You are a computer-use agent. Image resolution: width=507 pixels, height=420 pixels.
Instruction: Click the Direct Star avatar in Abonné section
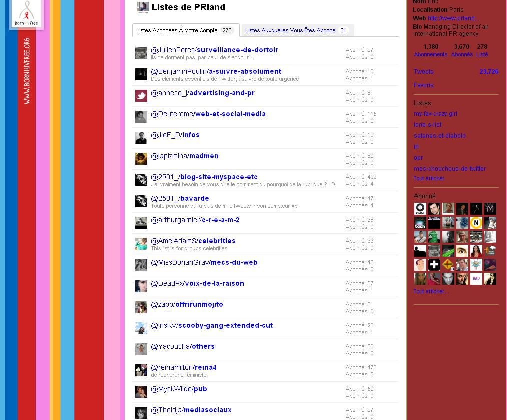[x=434, y=223]
